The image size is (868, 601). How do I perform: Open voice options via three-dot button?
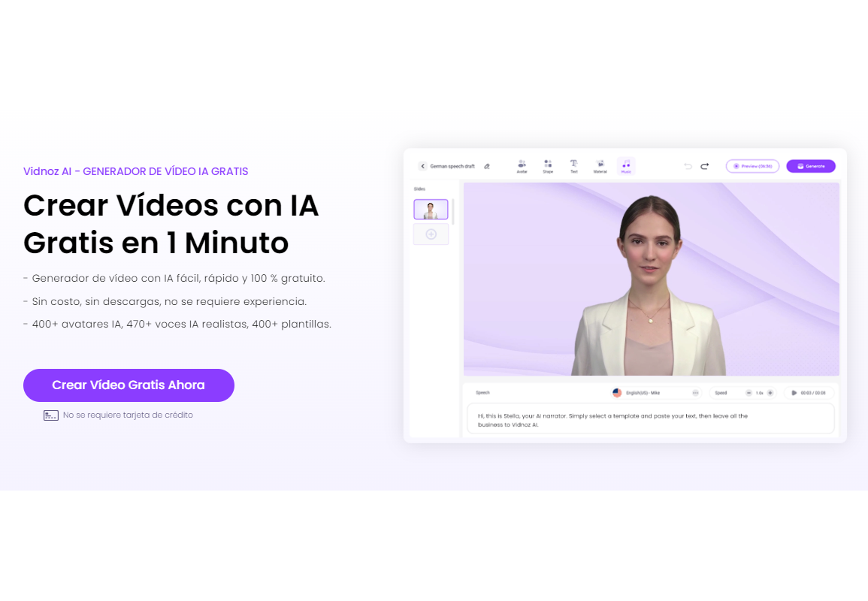click(x=695, y=393)
